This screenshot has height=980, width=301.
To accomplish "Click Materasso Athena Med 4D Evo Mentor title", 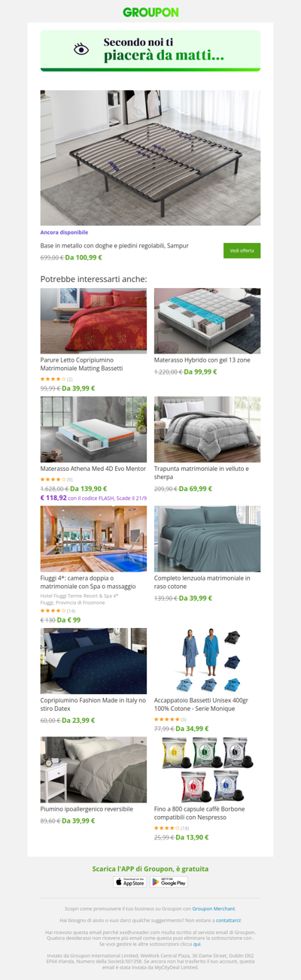I will pyautogui.click(x=93, y=469).
